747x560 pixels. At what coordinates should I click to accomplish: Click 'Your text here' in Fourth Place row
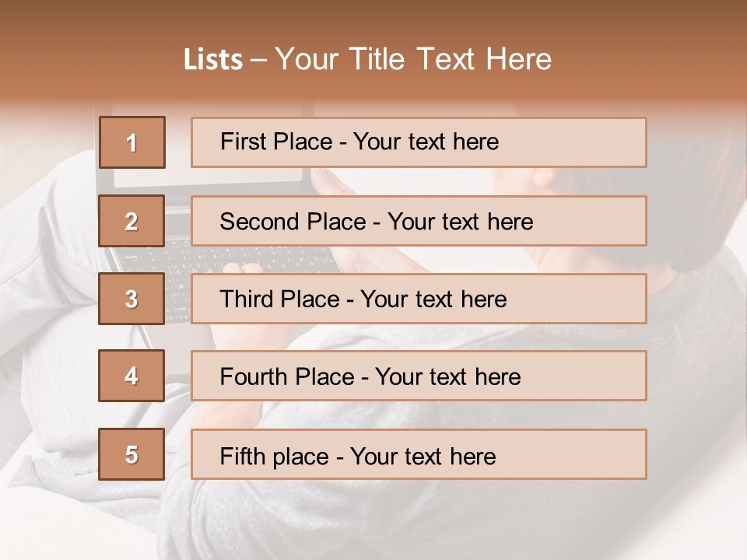pos(447,377)
